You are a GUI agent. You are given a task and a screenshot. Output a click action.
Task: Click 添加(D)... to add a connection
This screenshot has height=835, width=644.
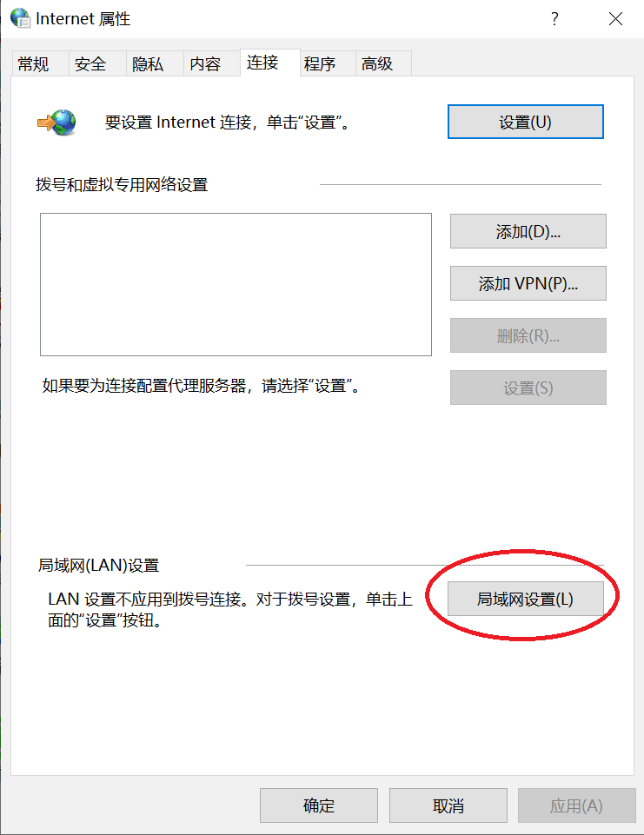[x=528, y=231]
